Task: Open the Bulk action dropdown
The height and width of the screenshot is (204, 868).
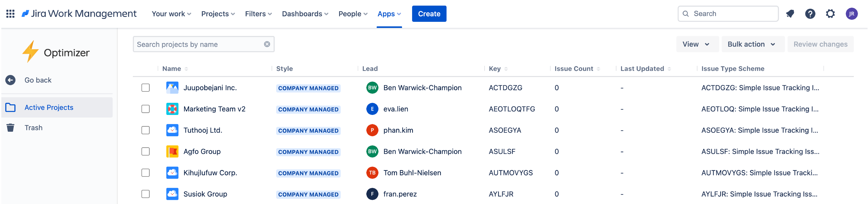Action: point(751,44)
